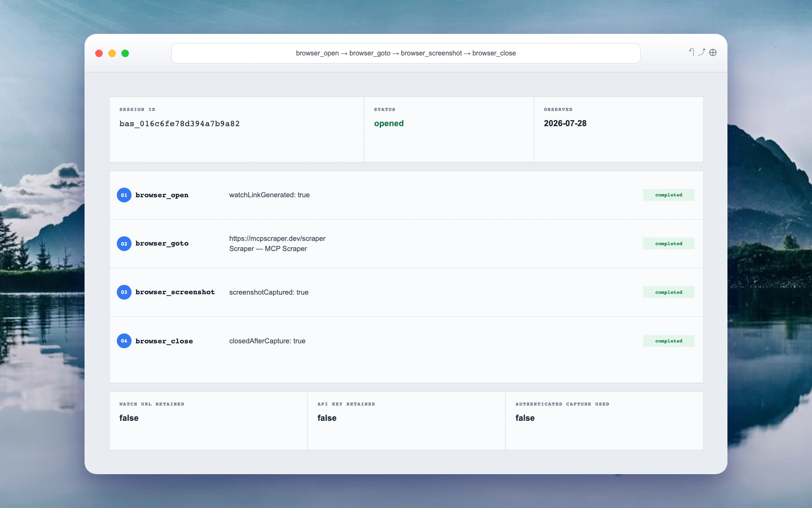
Task: Click the https://mcpscraper.dev/scraper URL text
Action: click(277, 239)
